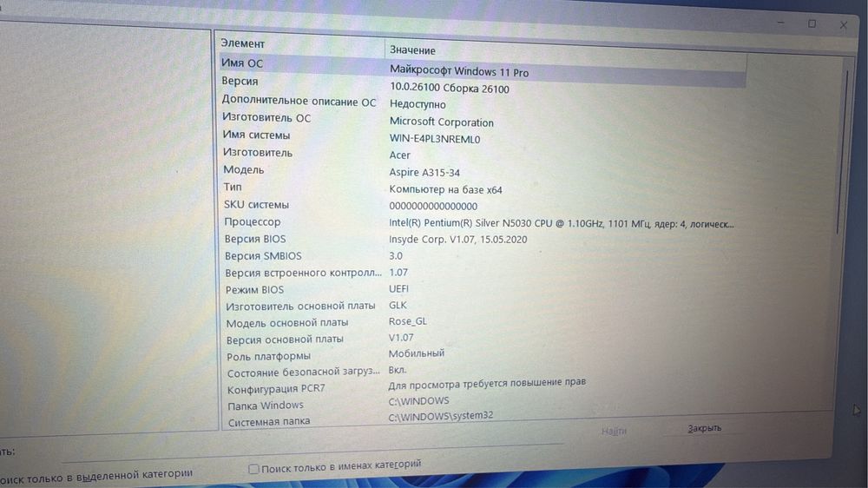The width and height of the screenshot is (868, 488).
Task: Close the window with the X icon
Action: pos(843,25)
